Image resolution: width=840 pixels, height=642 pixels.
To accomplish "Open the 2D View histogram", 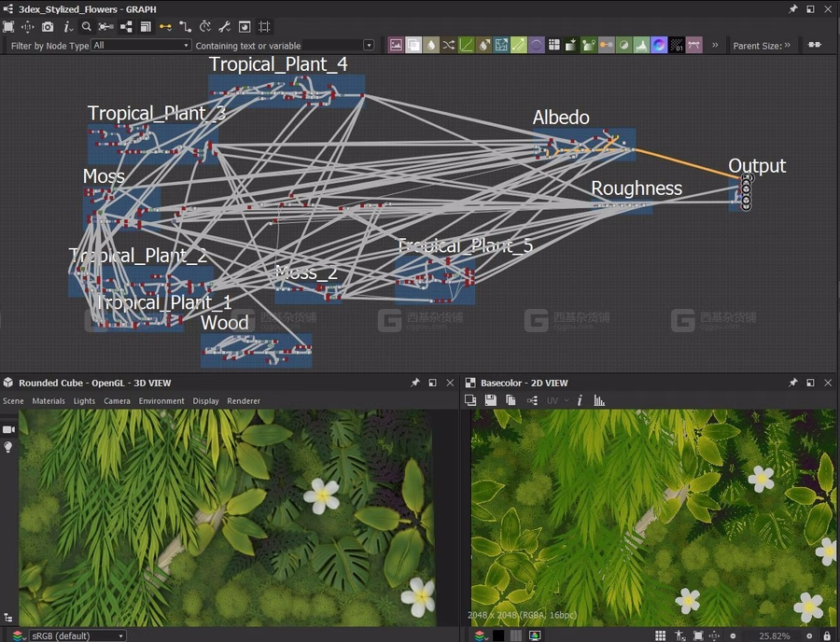I will [599, 400].
